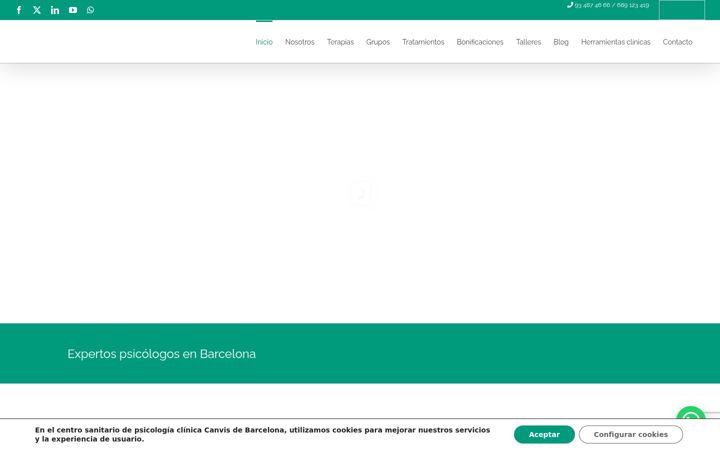720x450 pixels.
Task: Open the Blog menu item
Action: click(561, 42)
